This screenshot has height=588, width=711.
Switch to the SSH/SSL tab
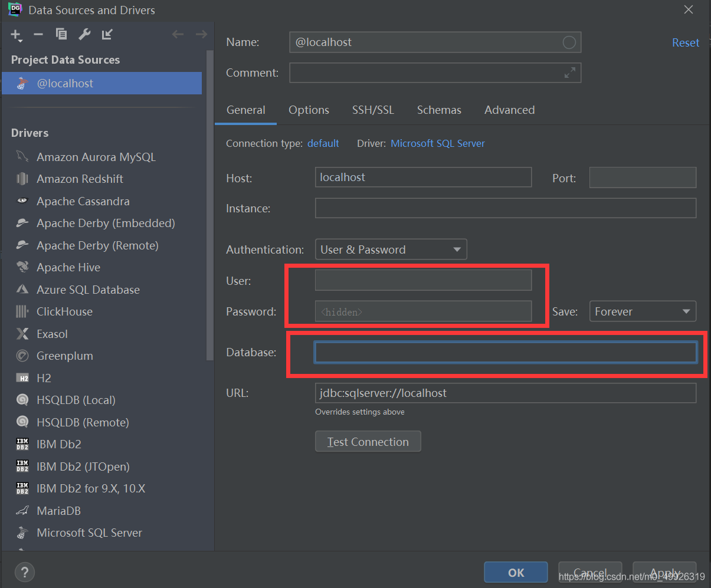pos(373,110)
